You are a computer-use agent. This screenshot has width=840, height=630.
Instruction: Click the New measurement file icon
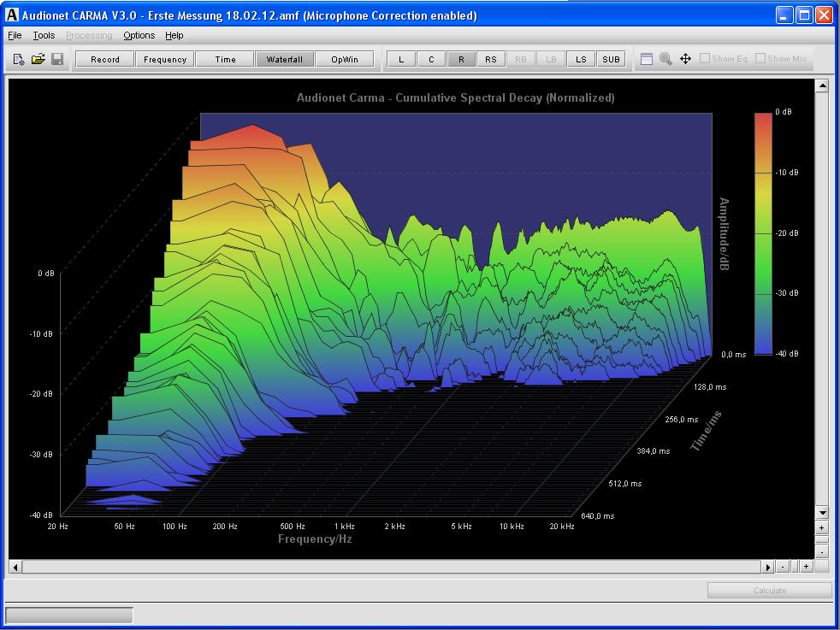pyautogui.click(x=19, y=59)
